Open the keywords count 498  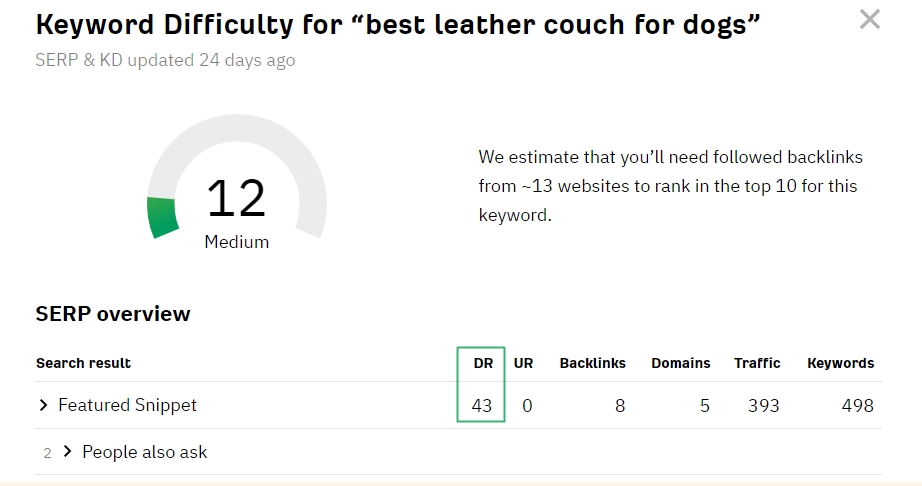coord(857,405)
